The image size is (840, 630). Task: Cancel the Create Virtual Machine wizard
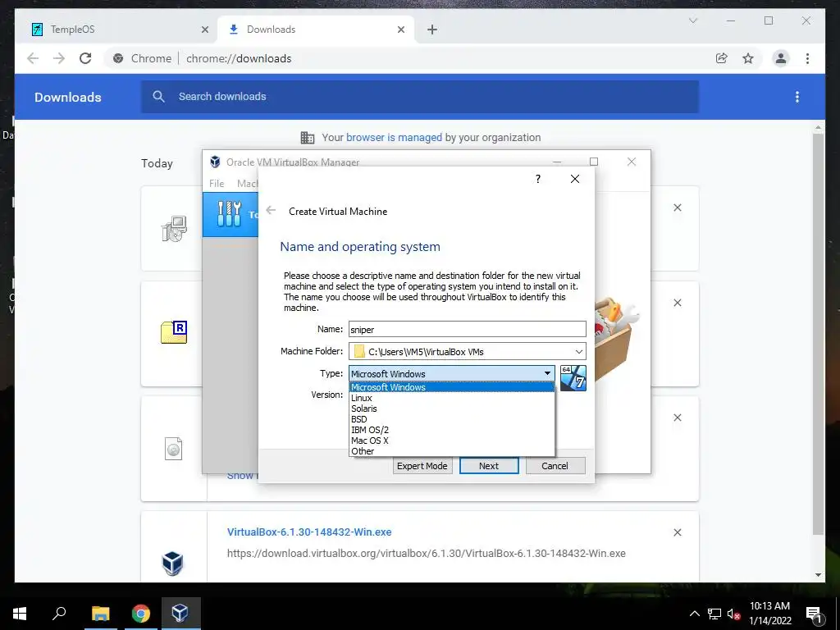(x=555, y=466)
